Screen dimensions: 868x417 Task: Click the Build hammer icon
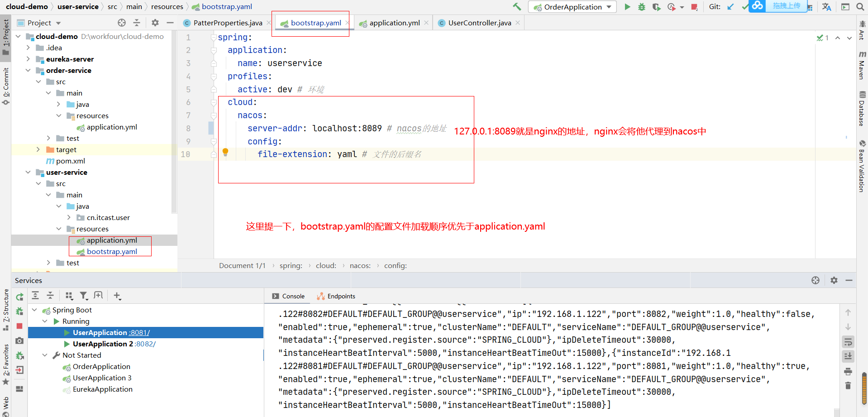(x=517, y=7)
